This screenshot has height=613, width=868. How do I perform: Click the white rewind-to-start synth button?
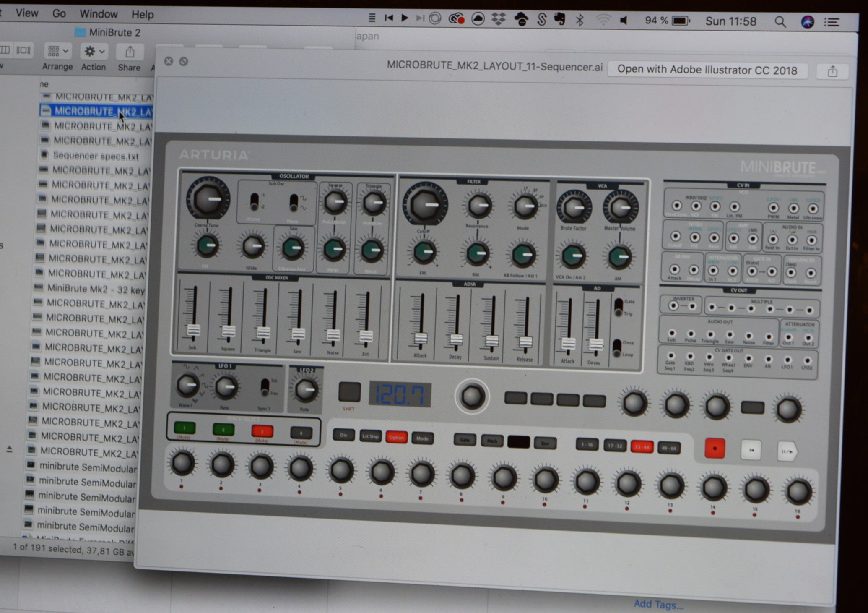pos(751,450)
